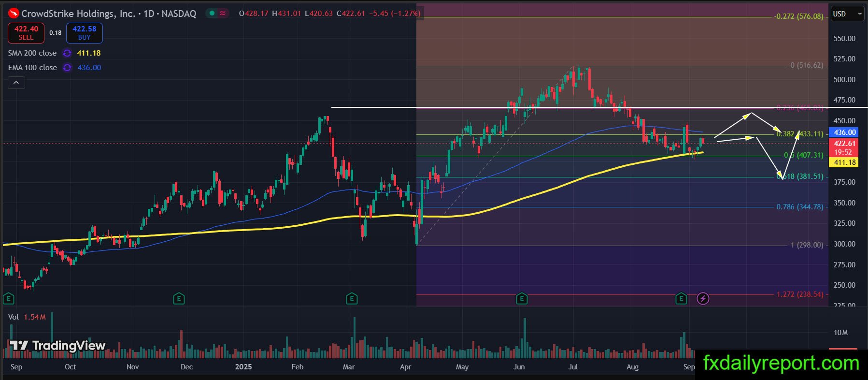Screen dimensions: 868x380
Task: Click the 325.00 price axis label
Action: (x=844, y=223)
